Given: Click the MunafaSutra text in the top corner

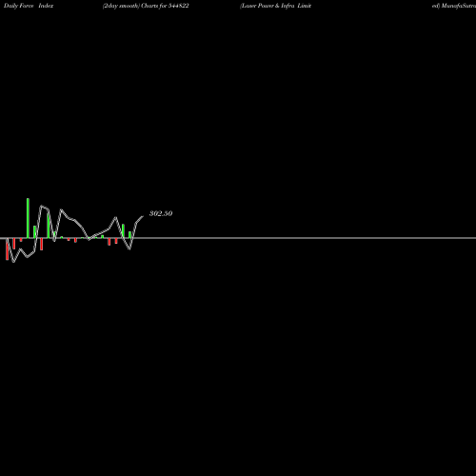Looking at the screenshot, I should point(459,6).
